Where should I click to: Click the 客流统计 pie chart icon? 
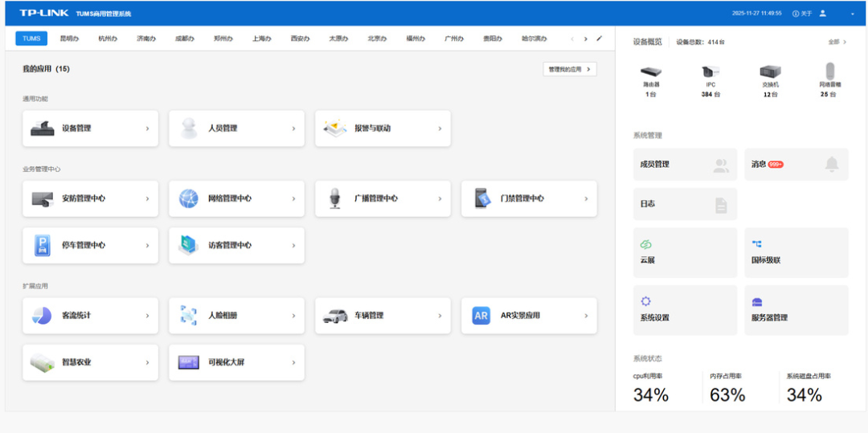[43, 316]
